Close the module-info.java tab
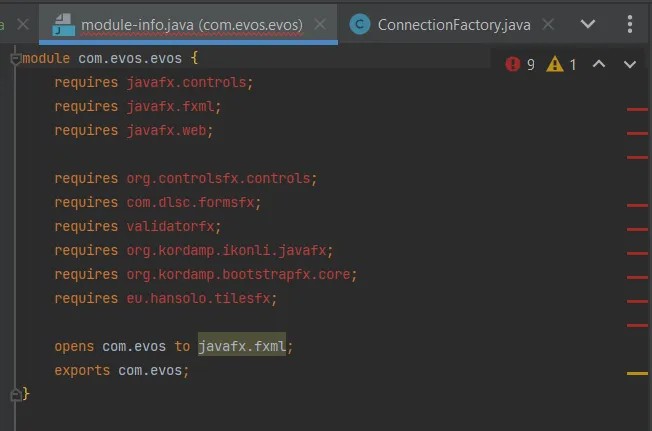The height and width of the screenshot is (431, 652). click(320, 24)
